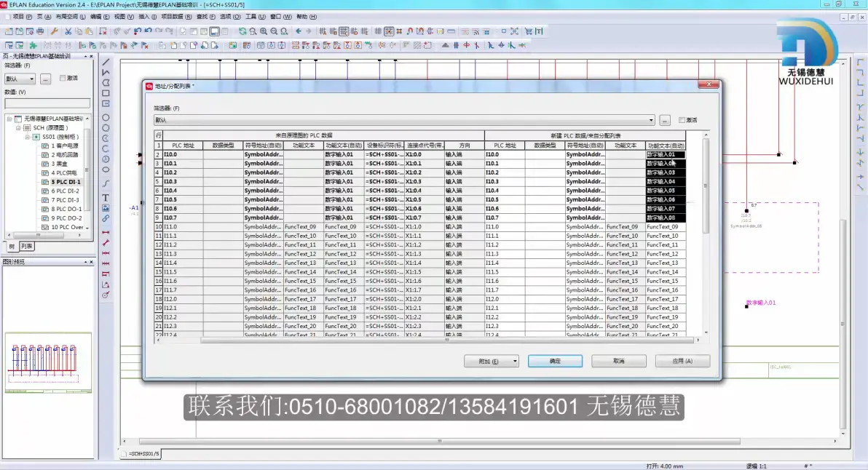868x470 pixels.
Task: Collapse the 无锡德慧EPLAN基础培训 project node
Action: (9, 119)
